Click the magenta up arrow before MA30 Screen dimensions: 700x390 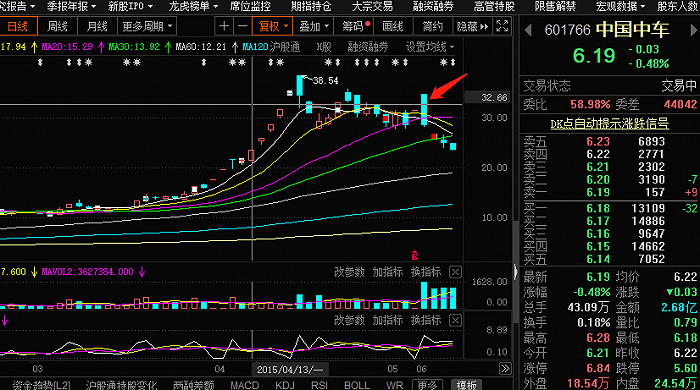tap(101, 47)
